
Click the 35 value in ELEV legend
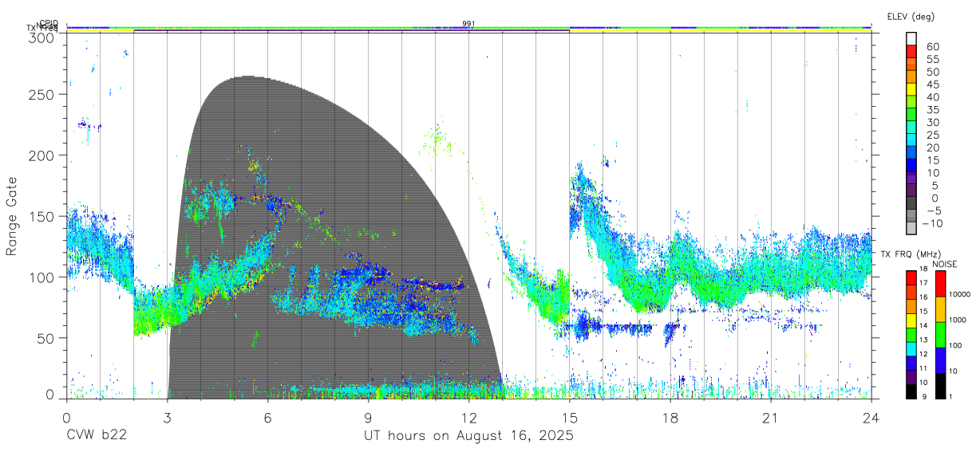932,110
